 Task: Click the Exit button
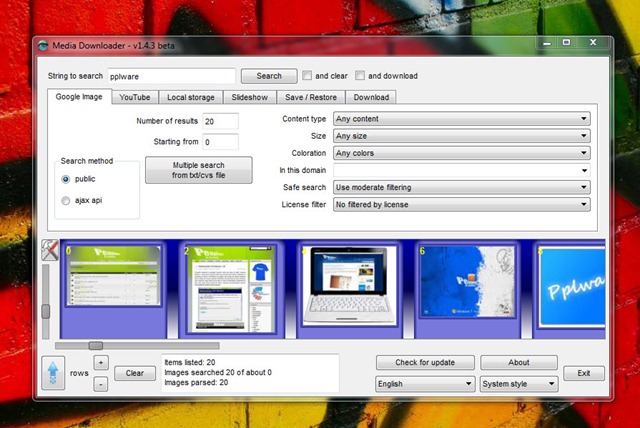tap(584, 373)
